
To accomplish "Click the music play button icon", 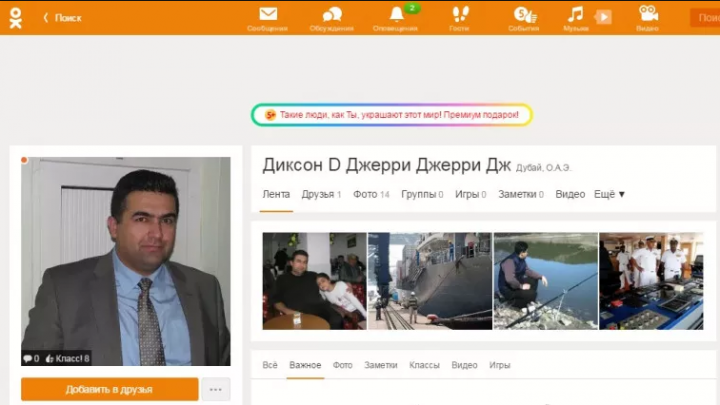I will pos(603,17).
